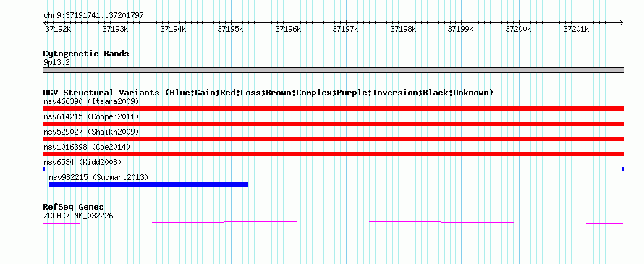644x264 pixels.
Task: Click the 37194k ruler tick label
Action: tap(173, 29)
